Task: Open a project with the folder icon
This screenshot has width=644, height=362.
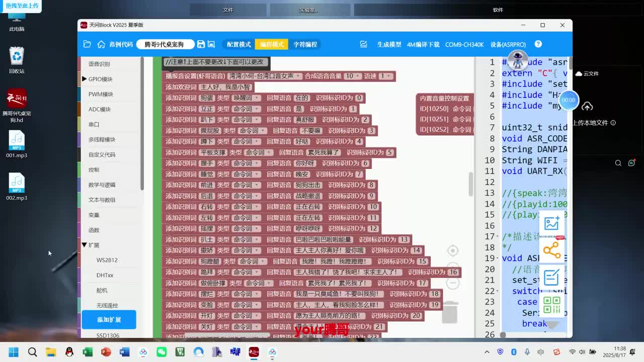Action: [87, 44]
